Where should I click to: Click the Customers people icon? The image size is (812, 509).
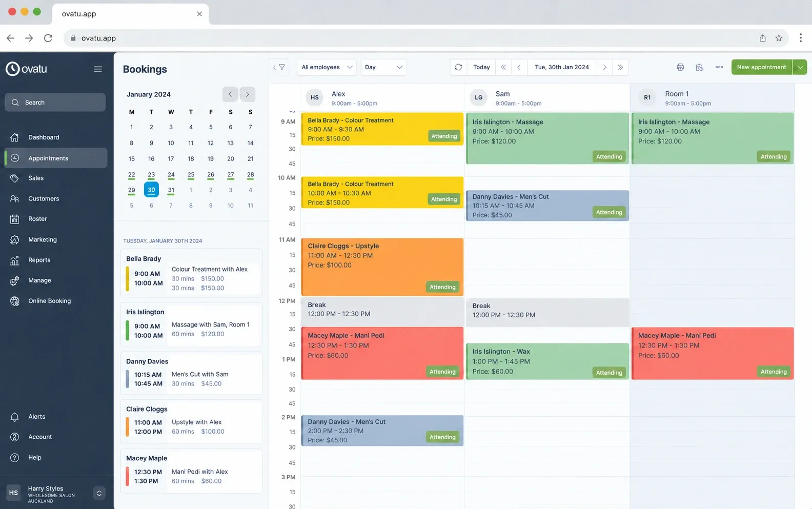[15, 198]
